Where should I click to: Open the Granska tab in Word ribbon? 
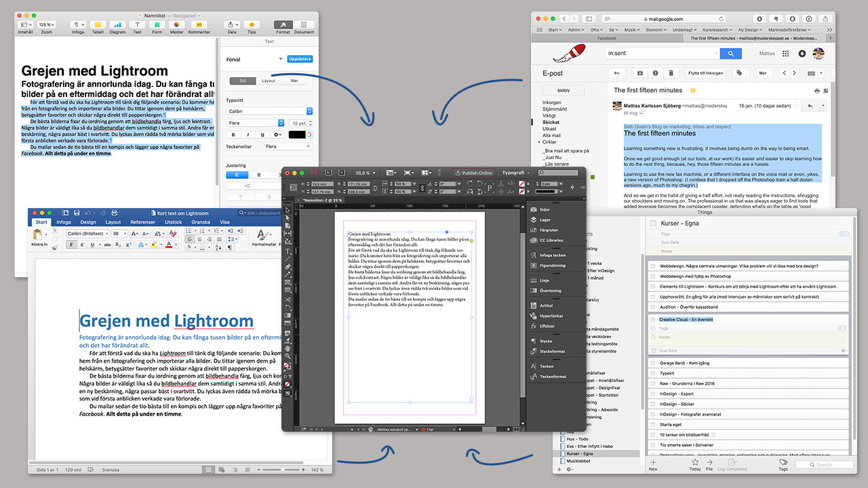(x=201, y=222)
